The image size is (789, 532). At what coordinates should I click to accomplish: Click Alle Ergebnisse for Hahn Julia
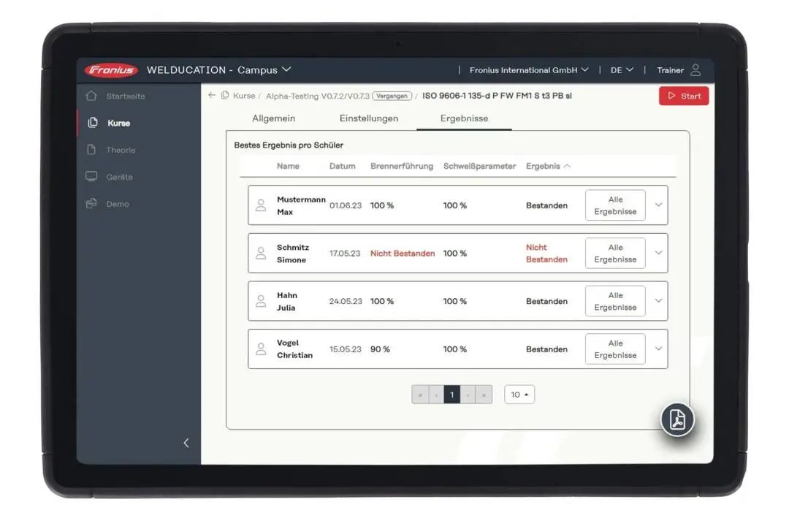(615, 301)
